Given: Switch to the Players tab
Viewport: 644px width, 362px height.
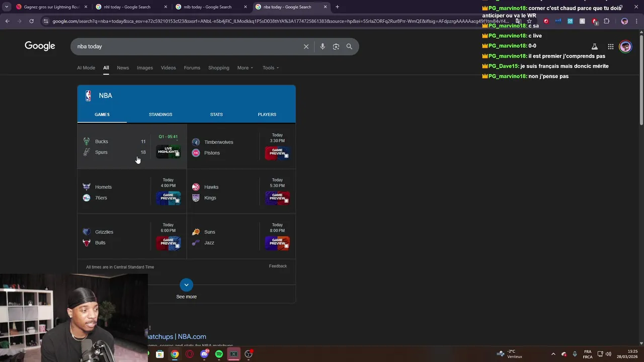Looking at the screenshot, I should (x=267, y=115).
